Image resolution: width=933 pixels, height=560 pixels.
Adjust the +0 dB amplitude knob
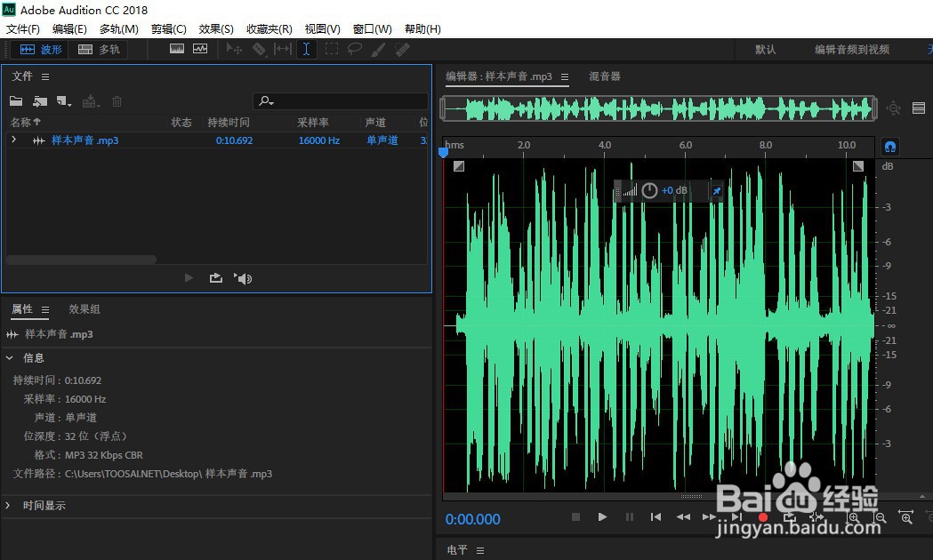click(x=649, y=191)
